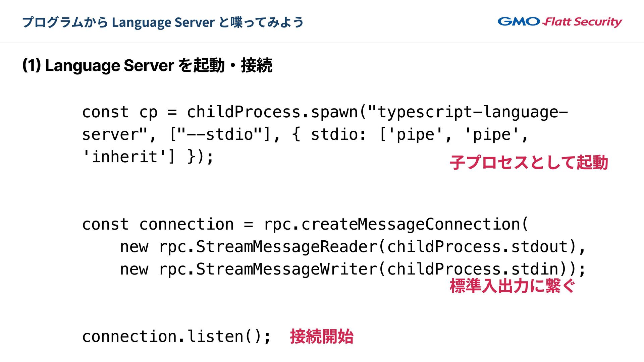Click childProcess.stdin argument
This screenshot has height=362, width=644.
pos(473,269)
